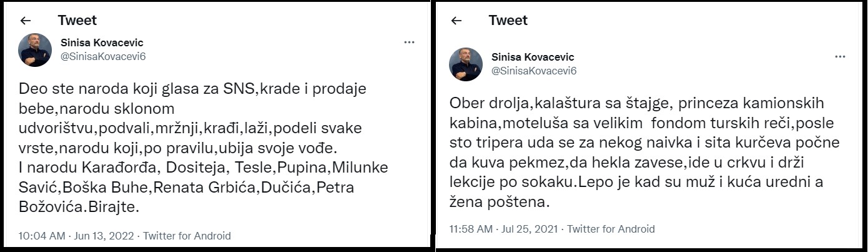Click Sinisa Kovacevic's avatar on the 2022 tweet

(x=35, y=49)
